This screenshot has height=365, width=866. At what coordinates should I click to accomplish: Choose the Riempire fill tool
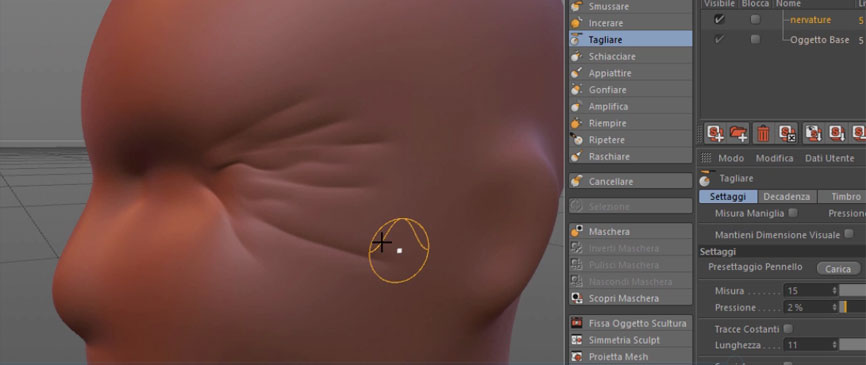pos(630,123)
